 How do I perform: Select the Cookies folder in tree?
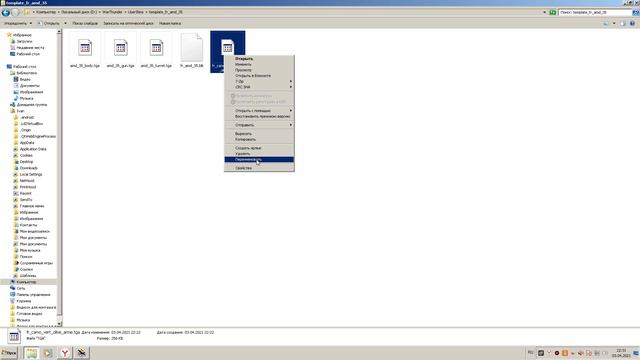coord(26,156)
